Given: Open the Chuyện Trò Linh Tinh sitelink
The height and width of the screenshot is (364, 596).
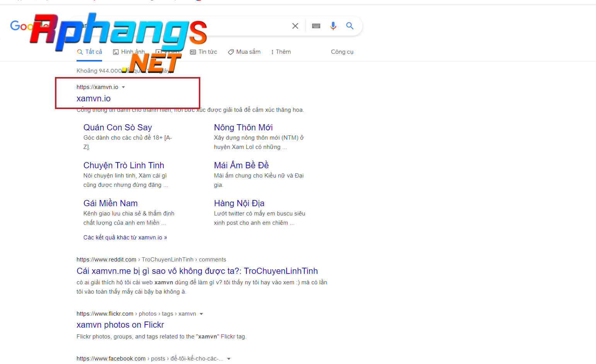Looking at the screenshot, I should 124,165.
